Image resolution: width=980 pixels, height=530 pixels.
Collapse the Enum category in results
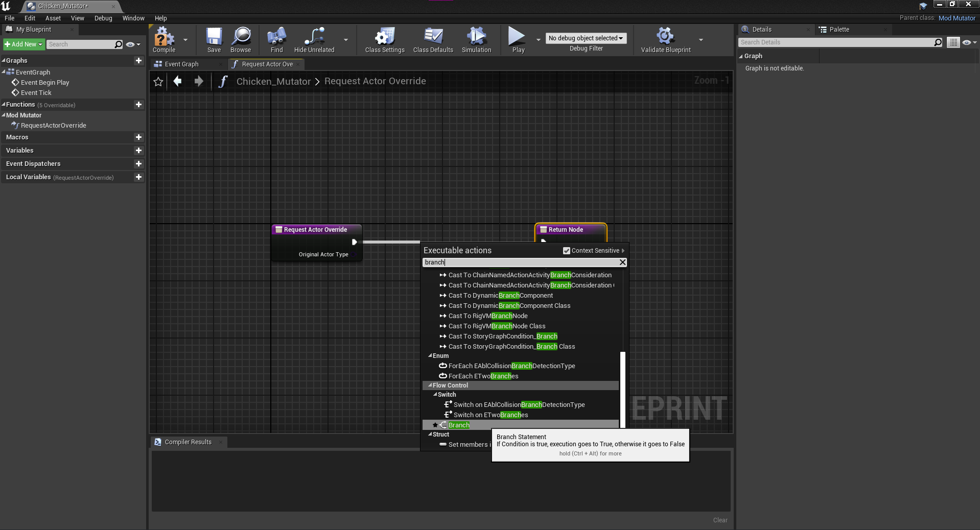[430, 355]
